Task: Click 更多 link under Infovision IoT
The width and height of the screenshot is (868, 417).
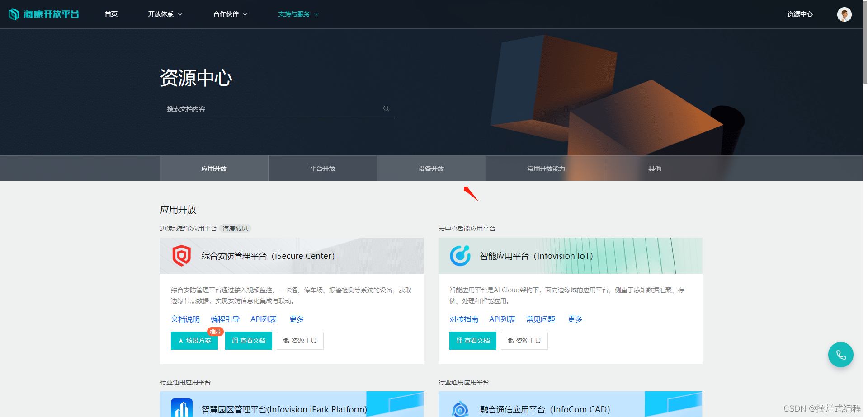Action: [x=575, y=319]
